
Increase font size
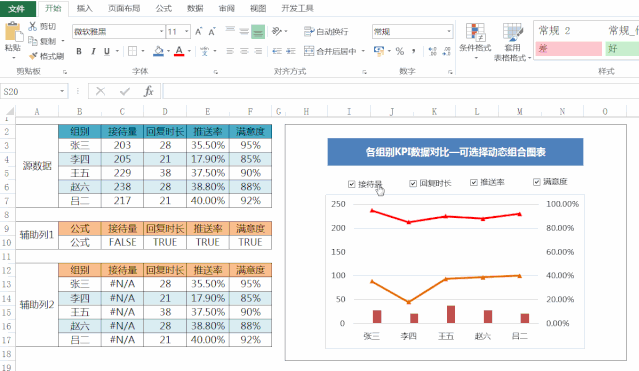tap(198, 31)
